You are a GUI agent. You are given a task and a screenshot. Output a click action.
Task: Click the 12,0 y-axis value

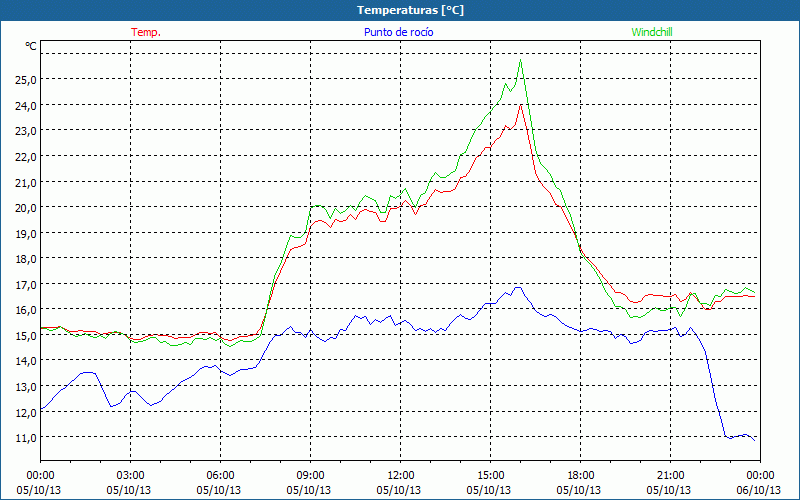(26, 412)
